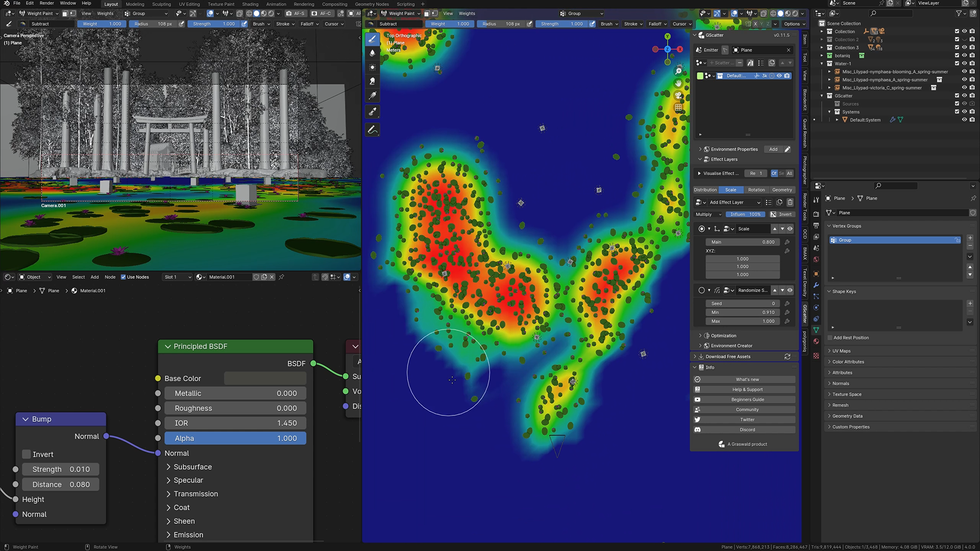Switch to Geometry tab in GScatter
This screenshot has width=980, height=551.
(x=782, y=190)
